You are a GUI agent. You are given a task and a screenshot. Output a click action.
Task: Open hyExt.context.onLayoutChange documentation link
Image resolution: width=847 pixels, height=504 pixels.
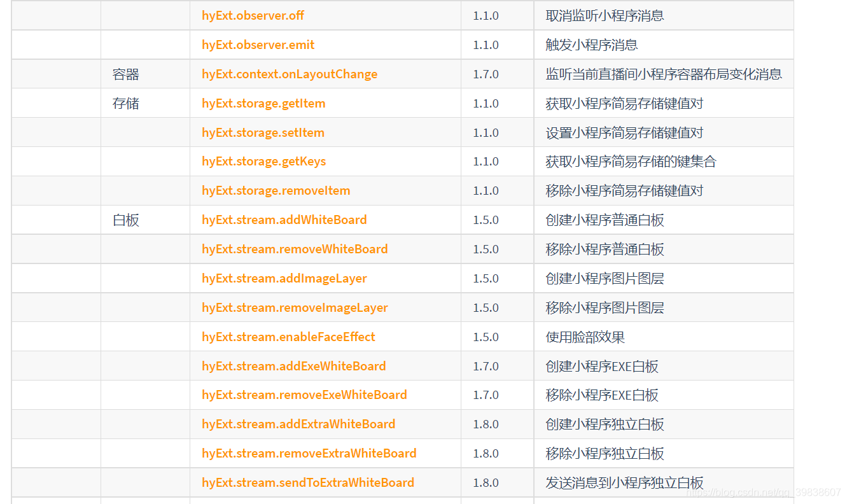point(290,74)
